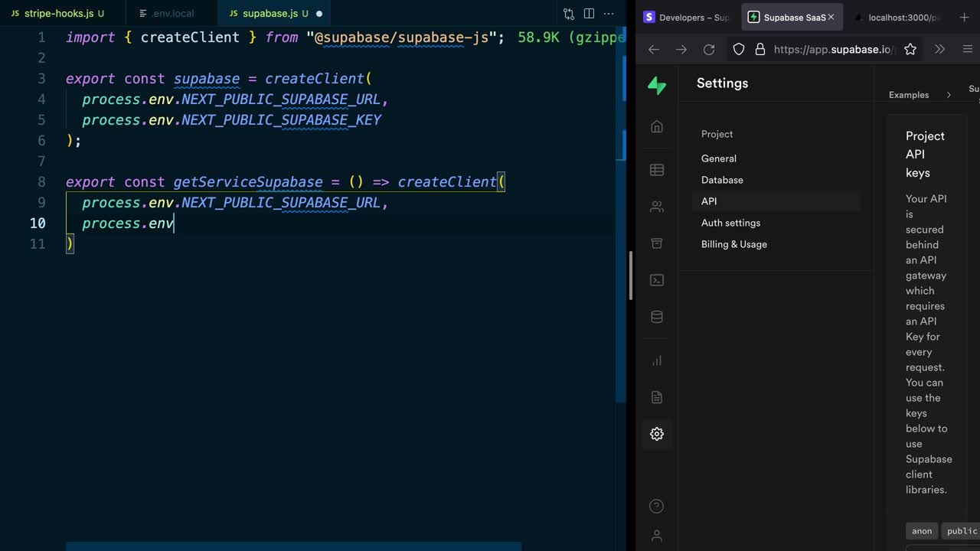This screenshot has width=980, height=551.
Task: Bookmark page with the star icon
Action: pos(910,49)
